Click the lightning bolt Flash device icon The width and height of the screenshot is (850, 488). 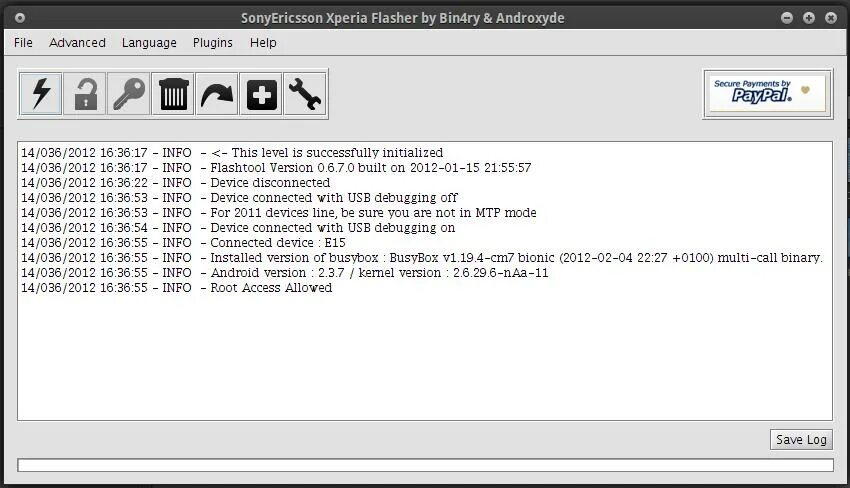point(41,94)
